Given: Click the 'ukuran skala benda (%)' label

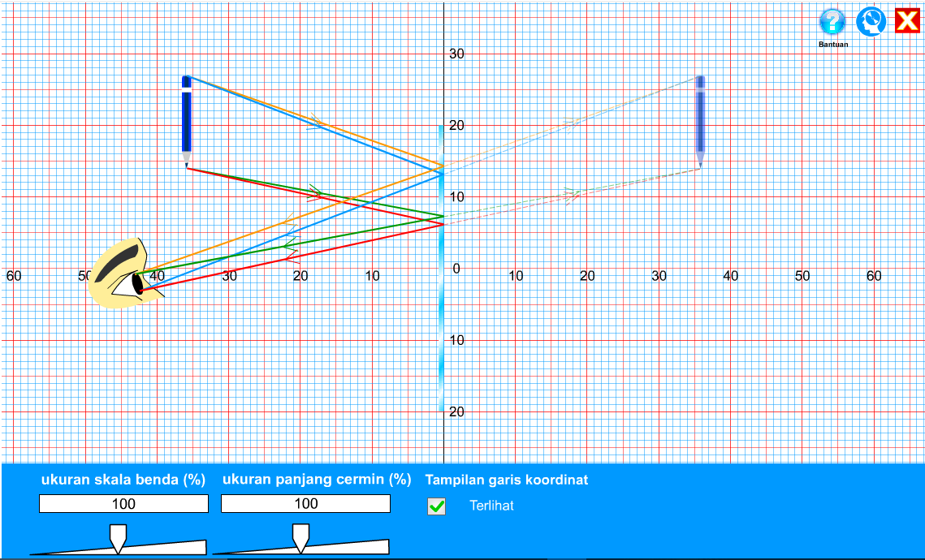Looking at the screenshot, I should pyautogui.click(x=123, y=479).
